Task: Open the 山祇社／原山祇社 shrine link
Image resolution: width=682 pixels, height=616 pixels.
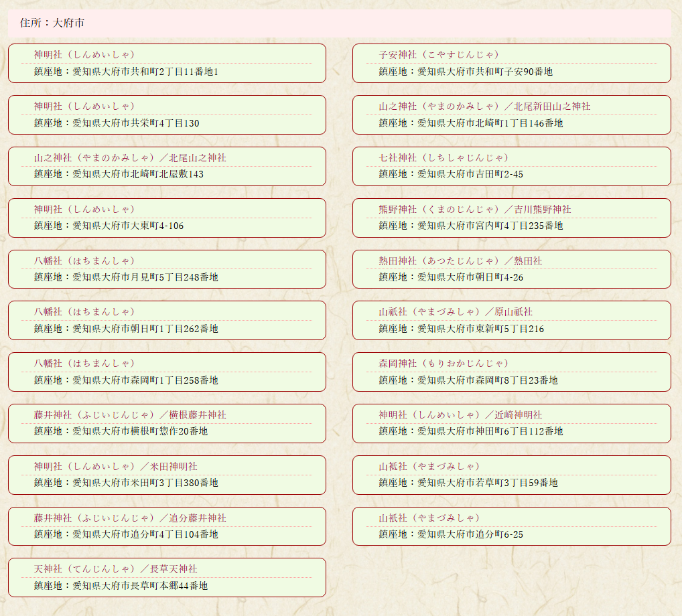Action: click(455, 312)
